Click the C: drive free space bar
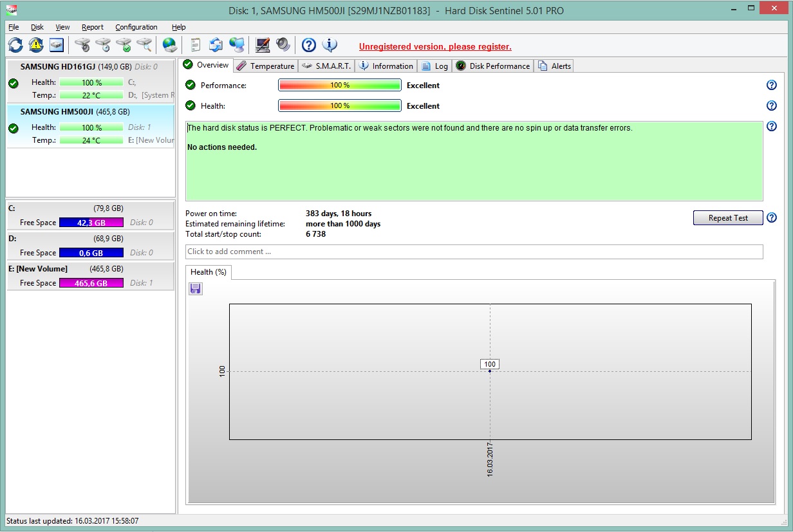This screenshot has height=532, width=793. coord(91,223)
